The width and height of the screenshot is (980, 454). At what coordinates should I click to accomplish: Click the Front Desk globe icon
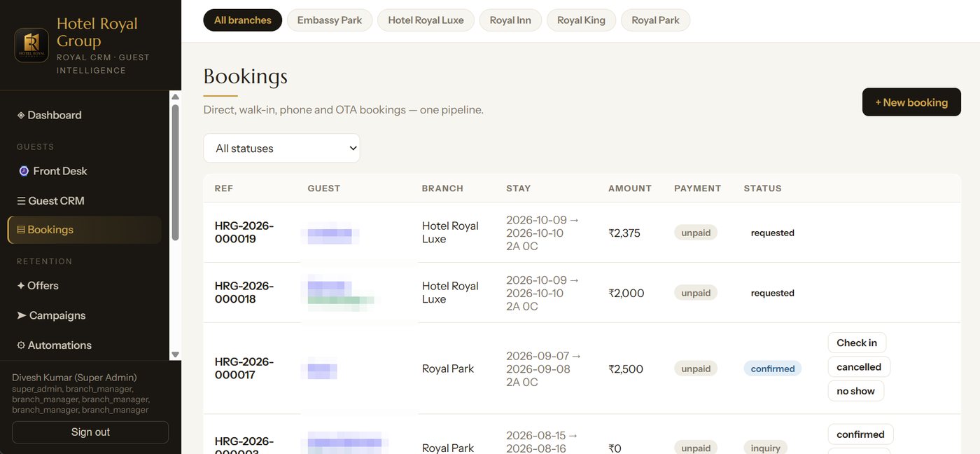(24, 171)
